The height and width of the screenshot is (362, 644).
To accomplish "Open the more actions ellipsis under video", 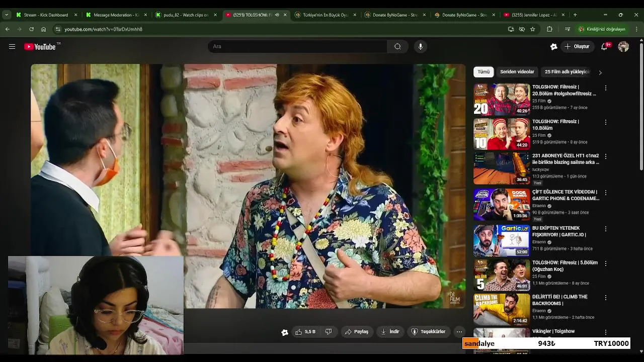I will point(459,332).
